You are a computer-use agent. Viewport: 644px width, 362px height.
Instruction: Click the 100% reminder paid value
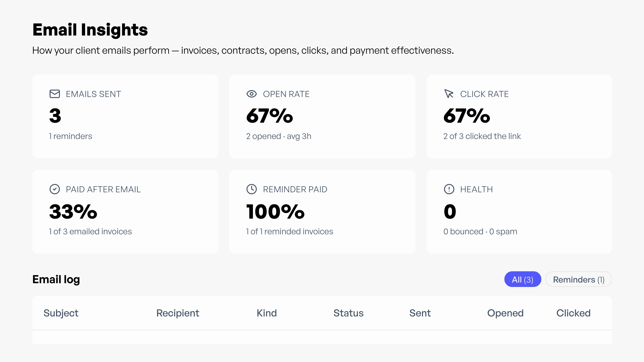[275, 212]
